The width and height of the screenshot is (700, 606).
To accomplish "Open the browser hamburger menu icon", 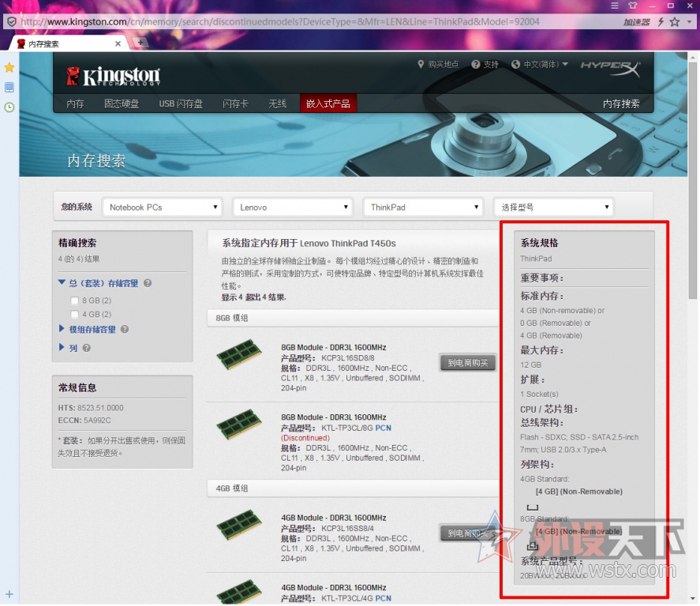I will [x=615, y=6].
